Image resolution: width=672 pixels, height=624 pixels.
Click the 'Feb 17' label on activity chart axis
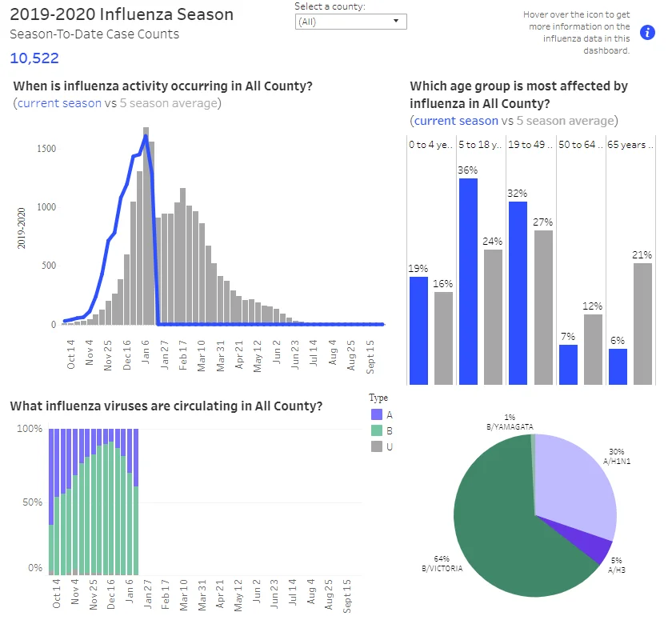coord(183,355)
